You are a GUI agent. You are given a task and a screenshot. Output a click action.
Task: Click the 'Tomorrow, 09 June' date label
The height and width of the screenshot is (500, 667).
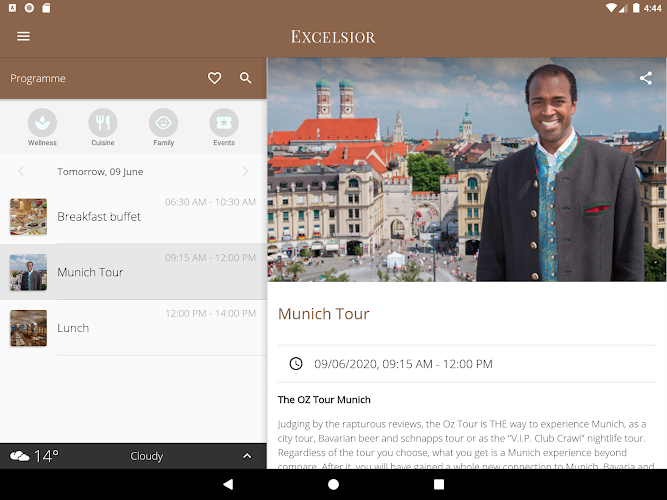pos(100,171)
